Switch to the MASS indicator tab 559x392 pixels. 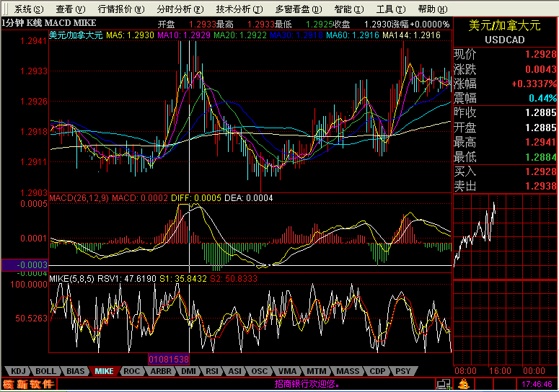coord(348,371)
